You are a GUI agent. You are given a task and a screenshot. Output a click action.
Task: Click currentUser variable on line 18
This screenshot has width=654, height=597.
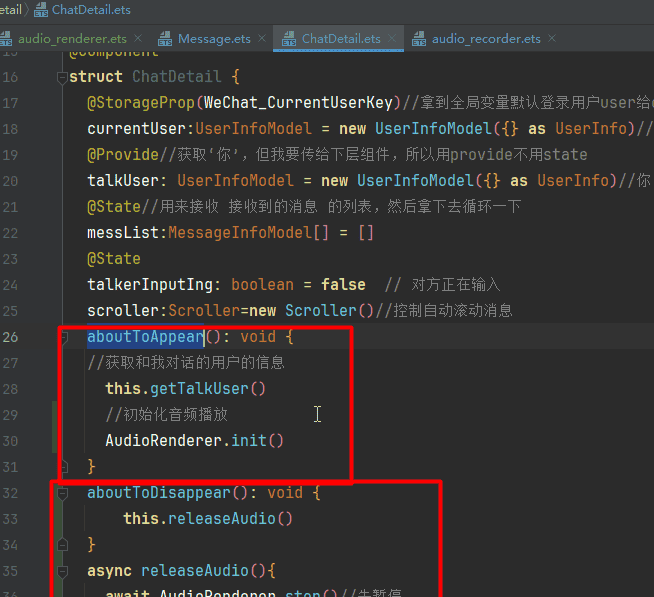point(136,129)
